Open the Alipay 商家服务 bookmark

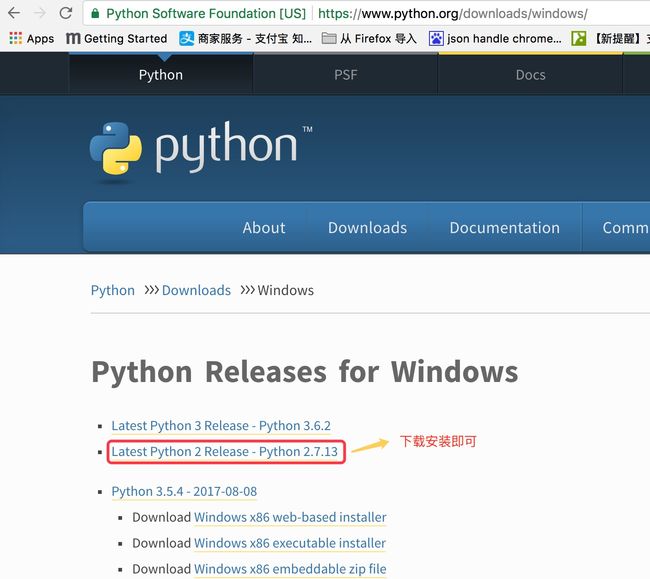(245, 39)
